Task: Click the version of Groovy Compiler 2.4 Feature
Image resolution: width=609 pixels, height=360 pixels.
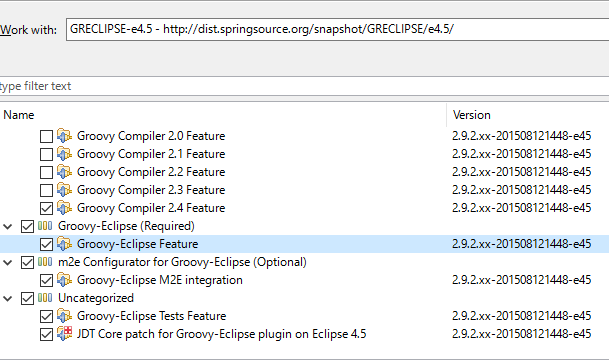Action: (522, 208)
